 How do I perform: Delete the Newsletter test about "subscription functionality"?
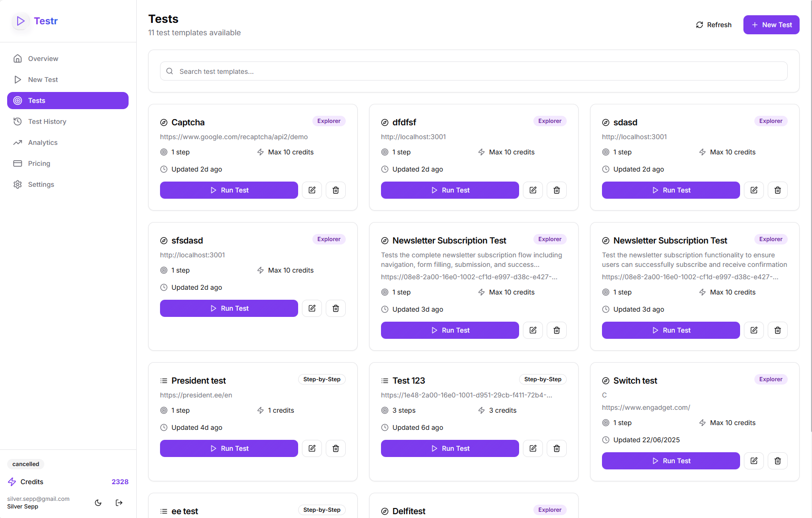pos(778,330)
